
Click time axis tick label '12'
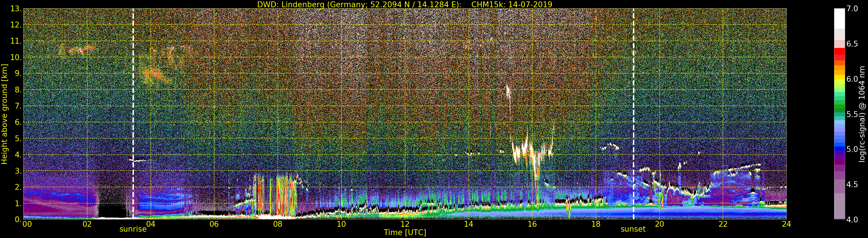click(405, 224)
